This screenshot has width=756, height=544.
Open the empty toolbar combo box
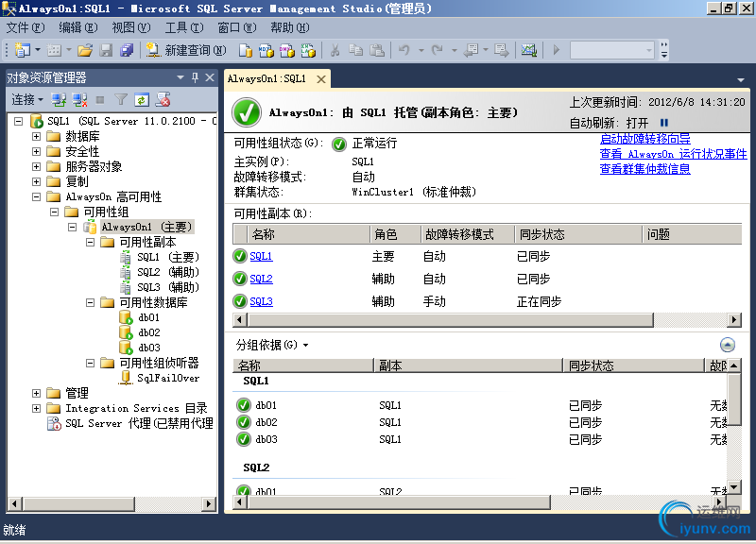pyautogui.click(x=611, y=50)
